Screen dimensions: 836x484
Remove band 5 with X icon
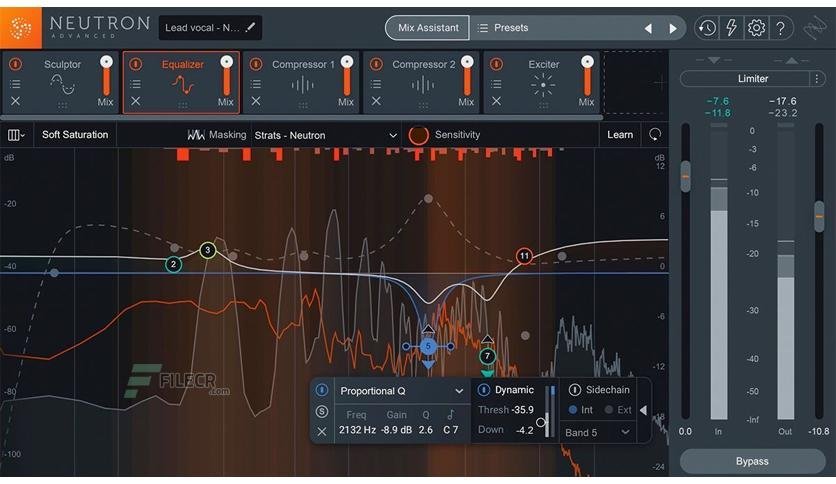(x=321, y=432)
